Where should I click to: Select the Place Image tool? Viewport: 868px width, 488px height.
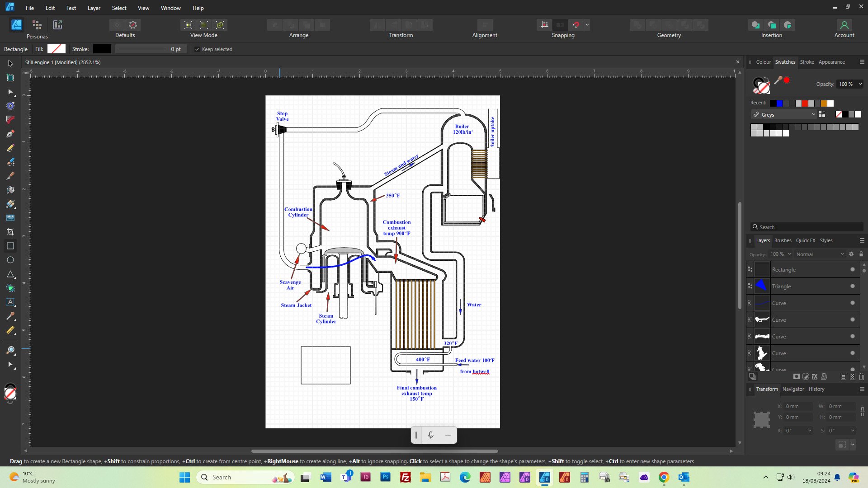(10, 218)
